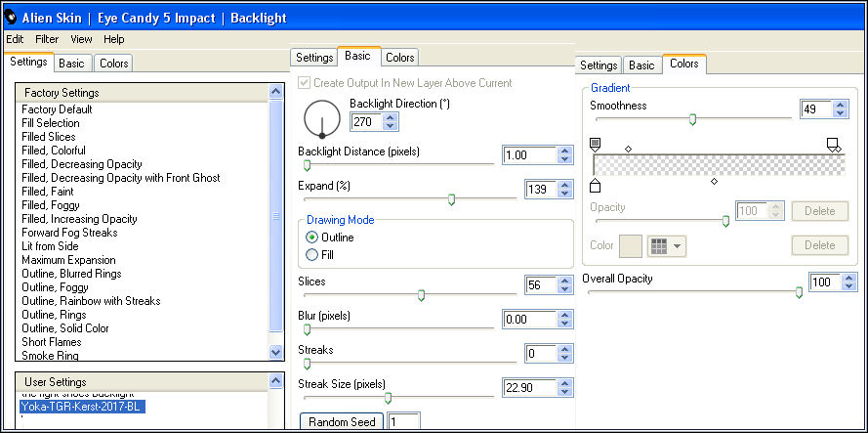Open Settings tab in the right panel
The height and width of the screenshot is (433, 868).
tap(599, 65)
